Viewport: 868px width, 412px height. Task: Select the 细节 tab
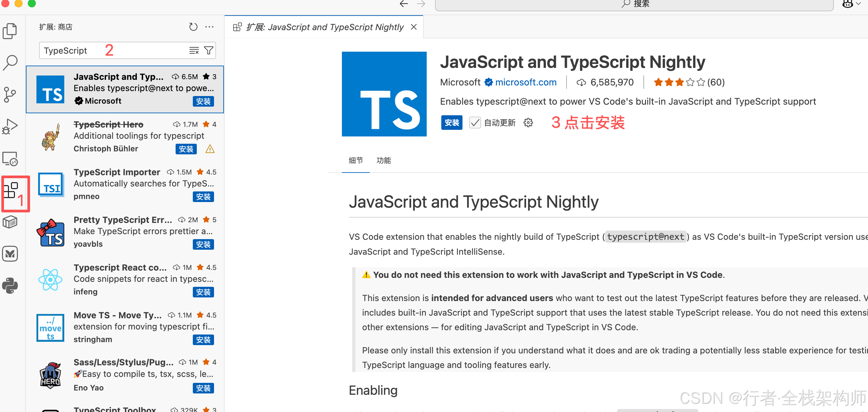click(355, 160)
